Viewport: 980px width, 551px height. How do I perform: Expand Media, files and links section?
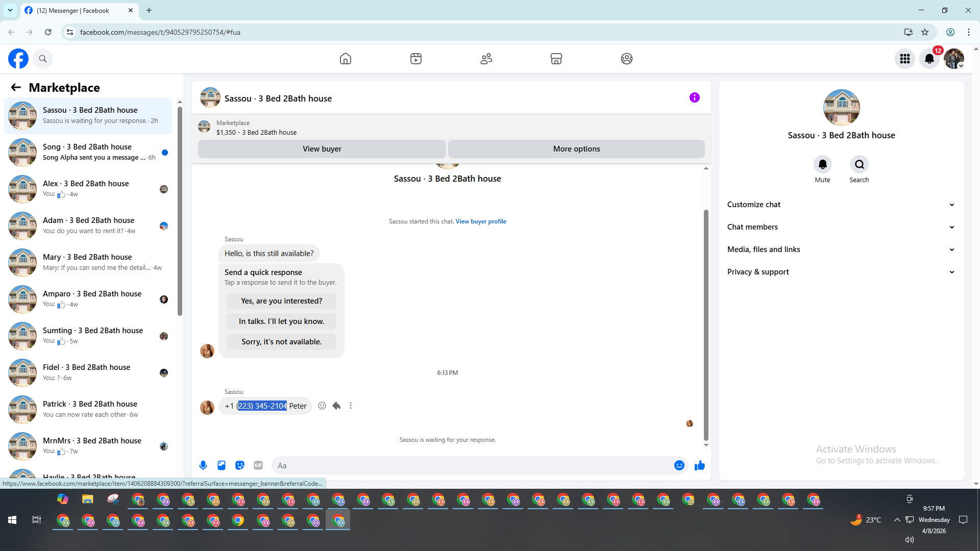pos(841,249)
